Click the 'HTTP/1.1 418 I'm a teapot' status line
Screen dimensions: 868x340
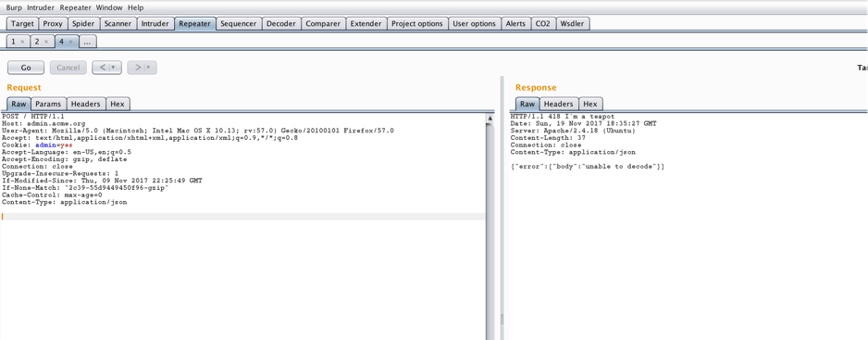click(563, 116)
